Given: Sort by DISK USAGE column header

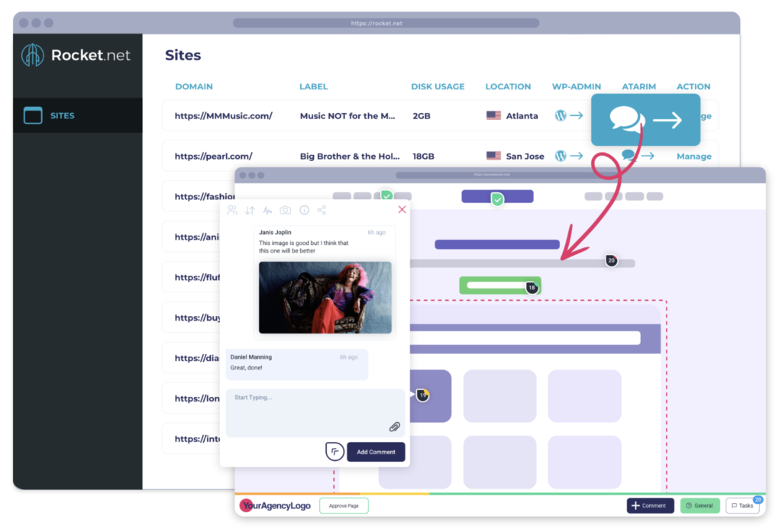Looking at the screenshot, I should tap(438, 87).
